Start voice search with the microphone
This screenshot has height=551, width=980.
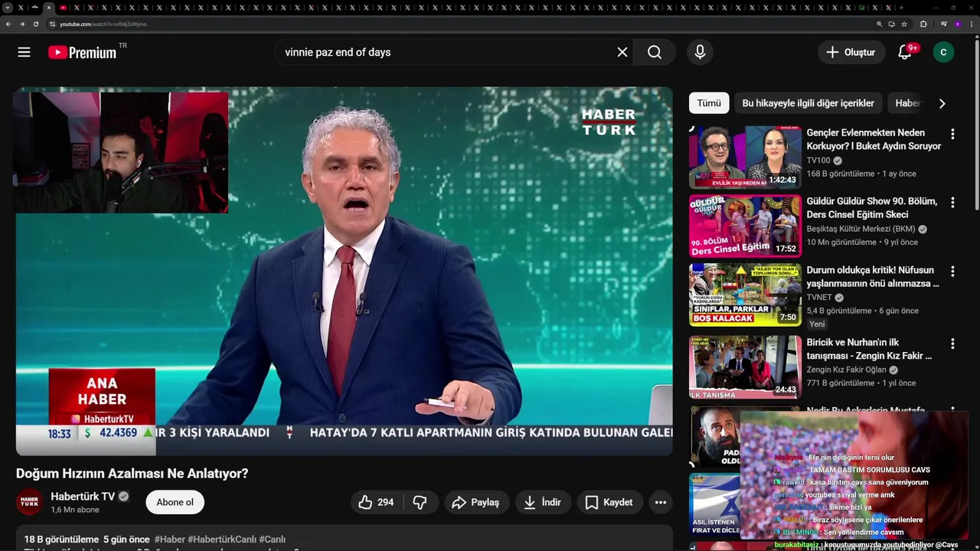pyautogui.click(x=700, y=52)
